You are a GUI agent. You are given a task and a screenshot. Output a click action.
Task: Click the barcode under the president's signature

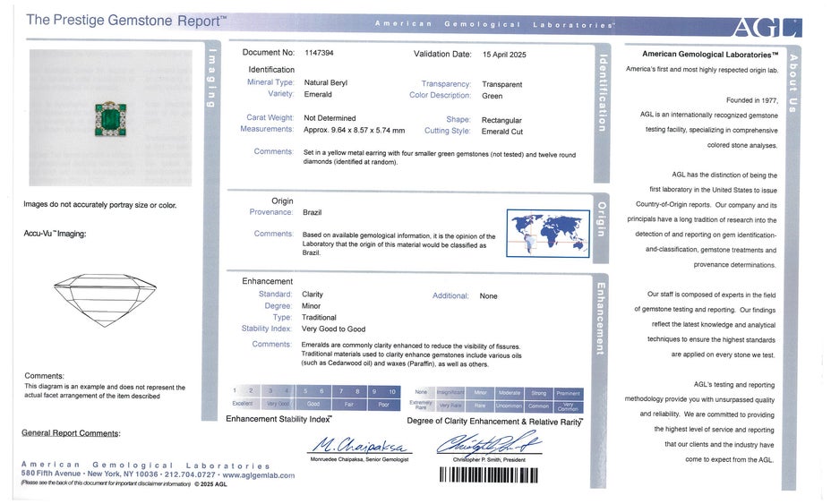click(x=491, y=474)
